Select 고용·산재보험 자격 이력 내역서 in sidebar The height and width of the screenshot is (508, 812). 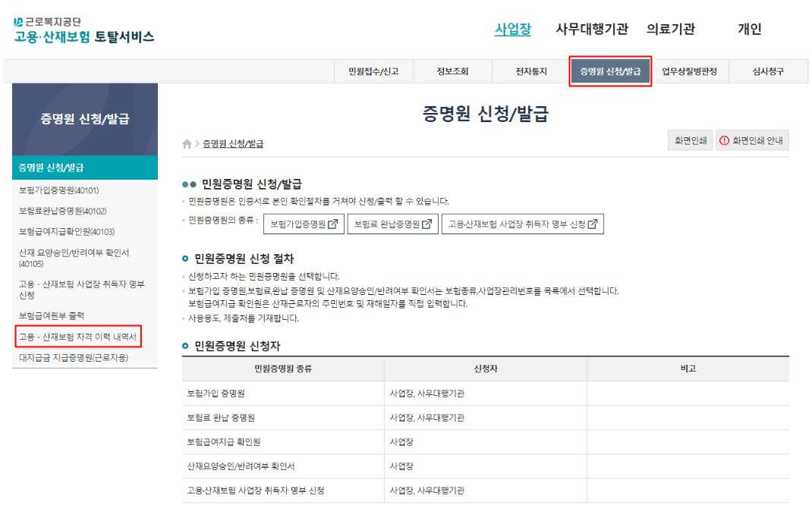79,337
